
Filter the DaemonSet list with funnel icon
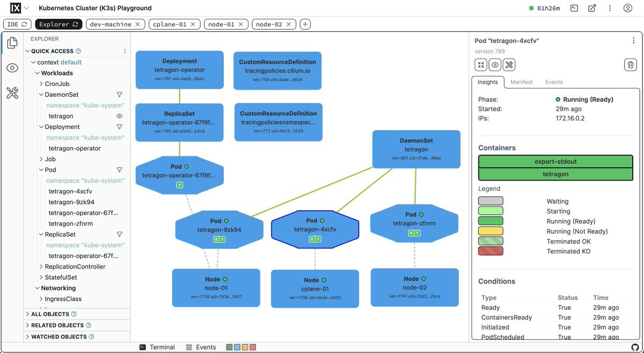tap(120, 95)
